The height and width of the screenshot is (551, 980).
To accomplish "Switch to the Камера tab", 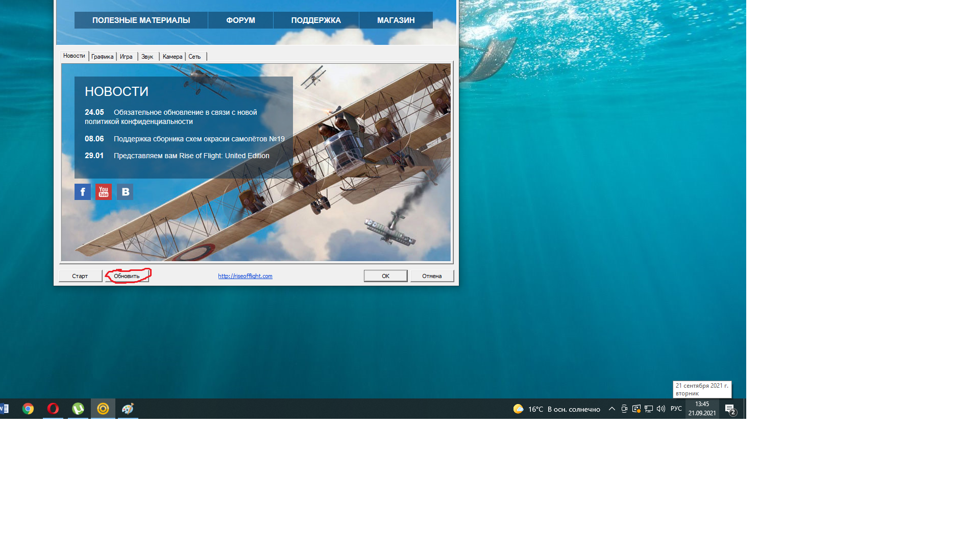I will pyautogui.click(x=173, y=57).
